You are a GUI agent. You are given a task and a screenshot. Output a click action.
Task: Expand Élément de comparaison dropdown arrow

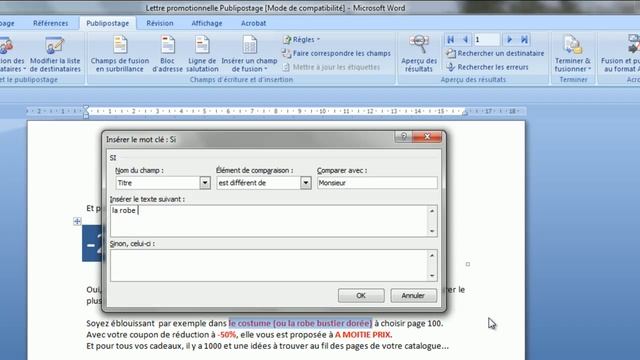305,183
